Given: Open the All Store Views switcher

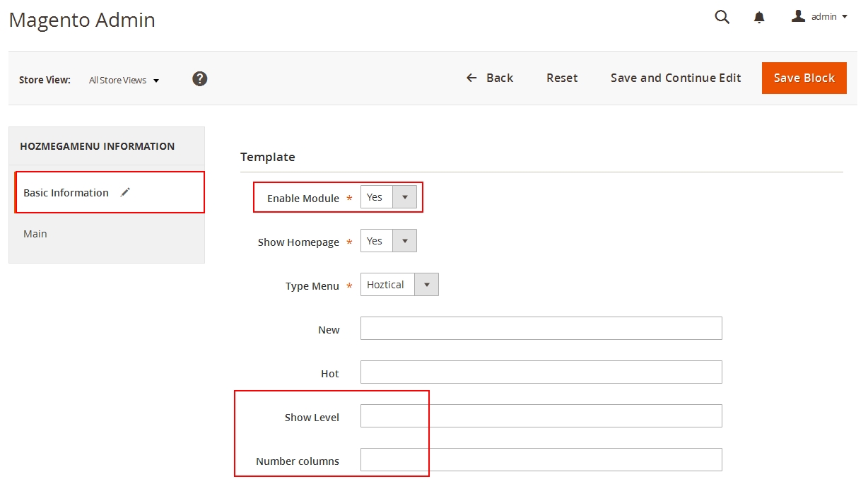Looking at the screenshot, I should 124,81.
